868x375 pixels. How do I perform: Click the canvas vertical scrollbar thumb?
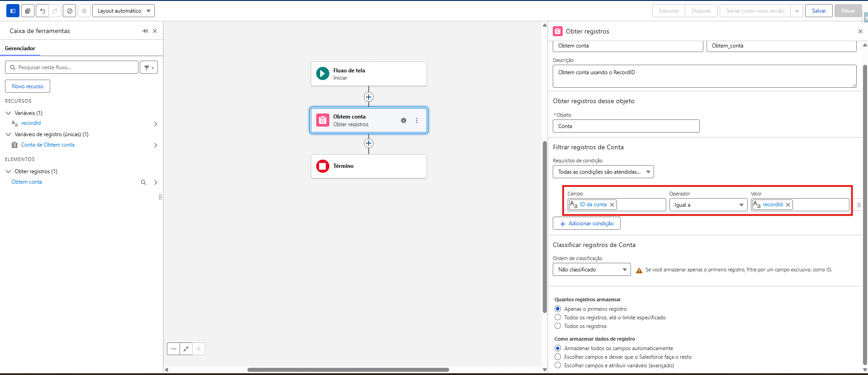tap(545, 227)
